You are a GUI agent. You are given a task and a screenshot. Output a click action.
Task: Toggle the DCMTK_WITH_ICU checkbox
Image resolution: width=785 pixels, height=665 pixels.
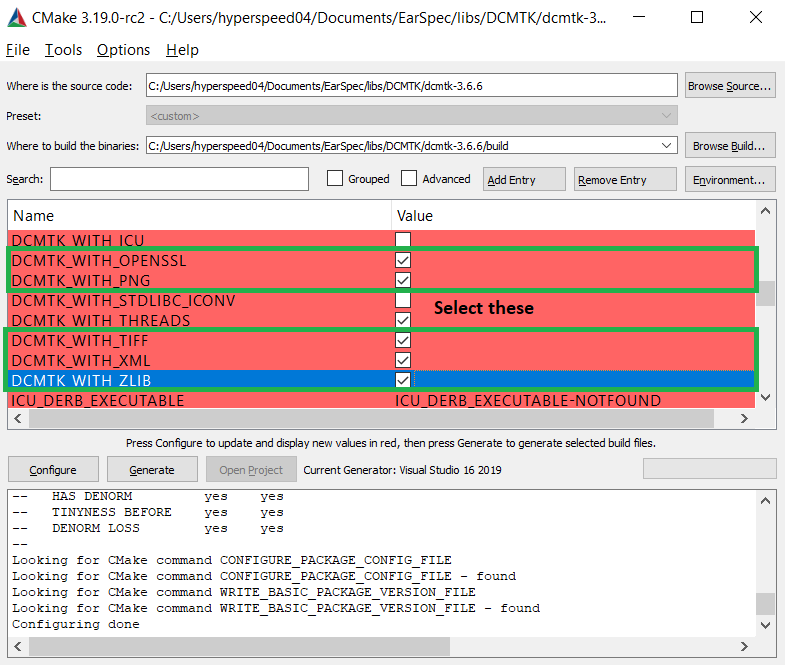[403, 239]
